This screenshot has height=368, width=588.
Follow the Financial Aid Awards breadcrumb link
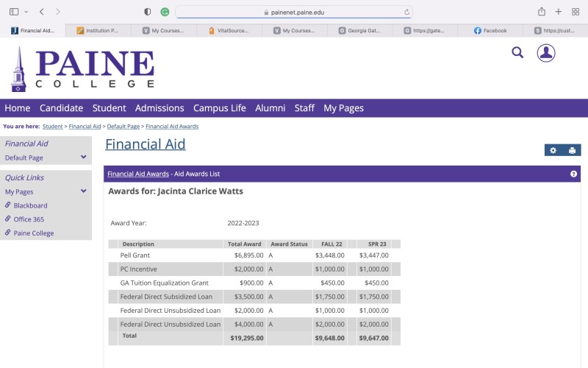click(x=172, y=127)
